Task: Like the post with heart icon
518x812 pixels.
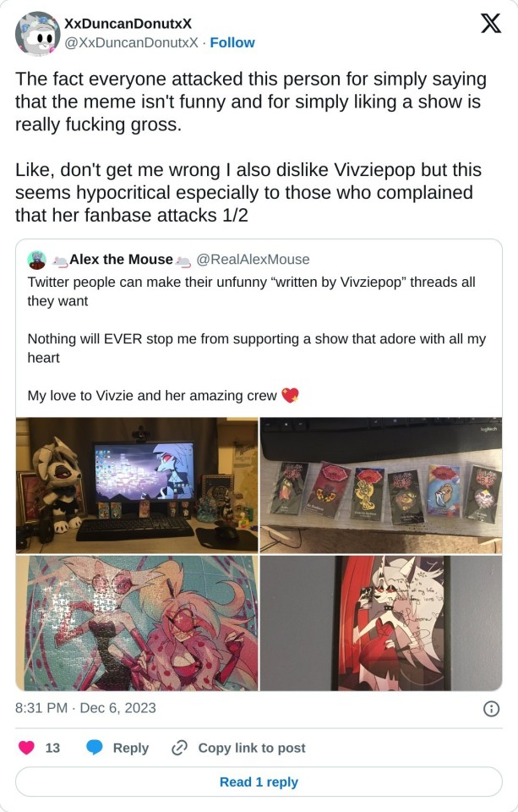Action: click(x=26, y=747)
